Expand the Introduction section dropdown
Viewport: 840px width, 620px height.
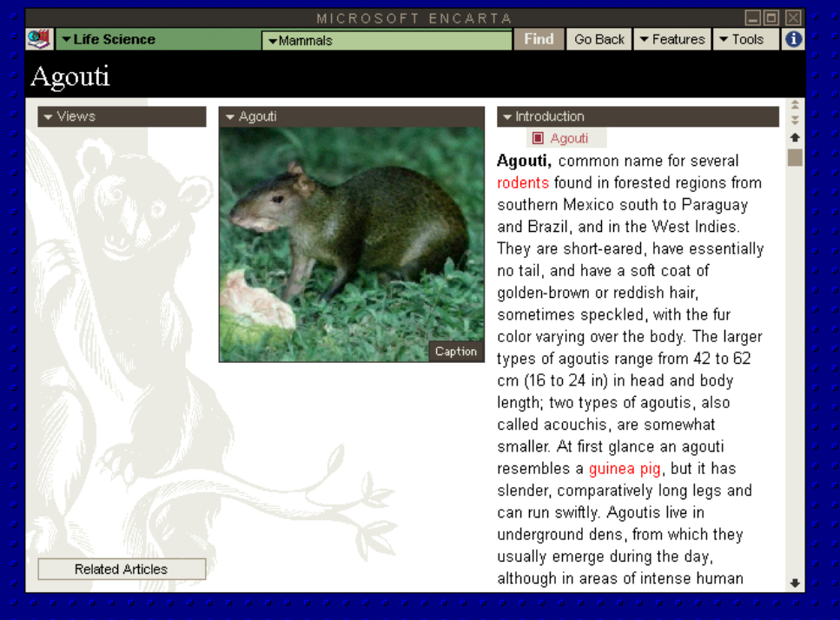tap(638, 116)
